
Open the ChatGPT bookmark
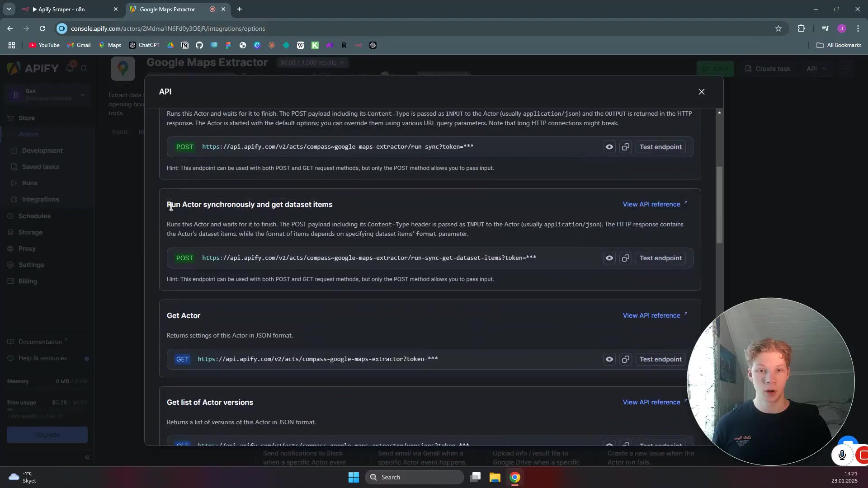144,45
